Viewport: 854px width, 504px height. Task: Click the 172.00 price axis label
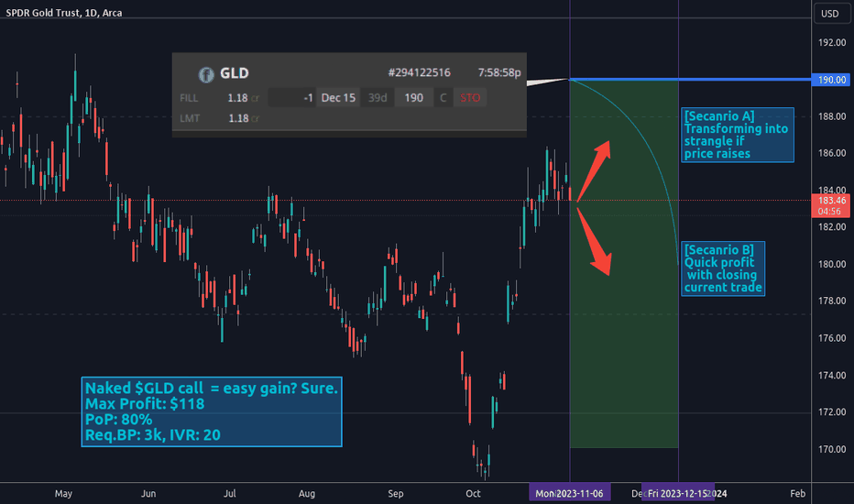pyautogui.click(x=832, y=412)
